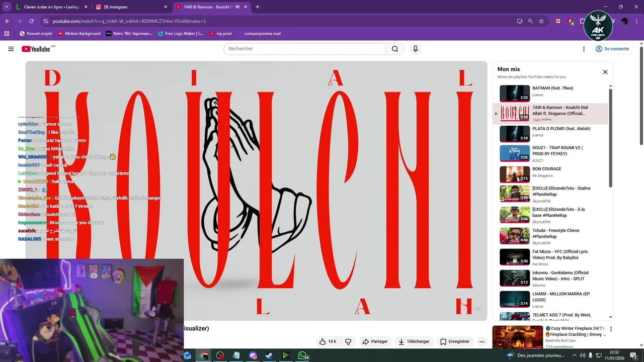Open Steam from the taskbar
Image resolution: width=644 pixels, height=362 pixels.
point(270,355)
